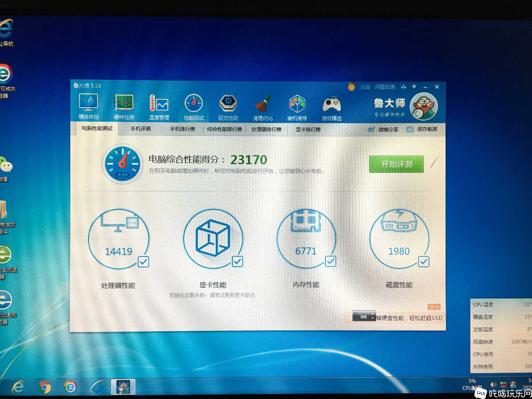Open 清理优化 cleanup broom module

pyautogui.click(x=263, y=107)
